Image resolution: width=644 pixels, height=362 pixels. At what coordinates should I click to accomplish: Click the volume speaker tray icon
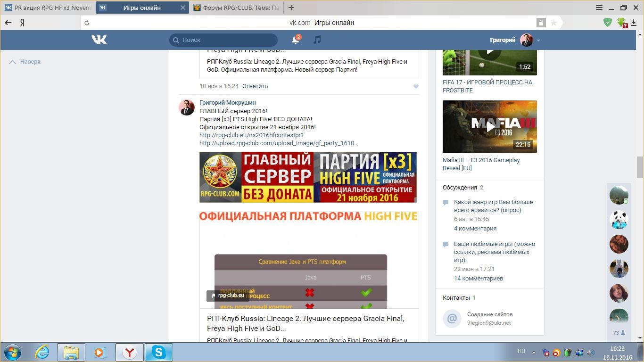coord(591,352)
